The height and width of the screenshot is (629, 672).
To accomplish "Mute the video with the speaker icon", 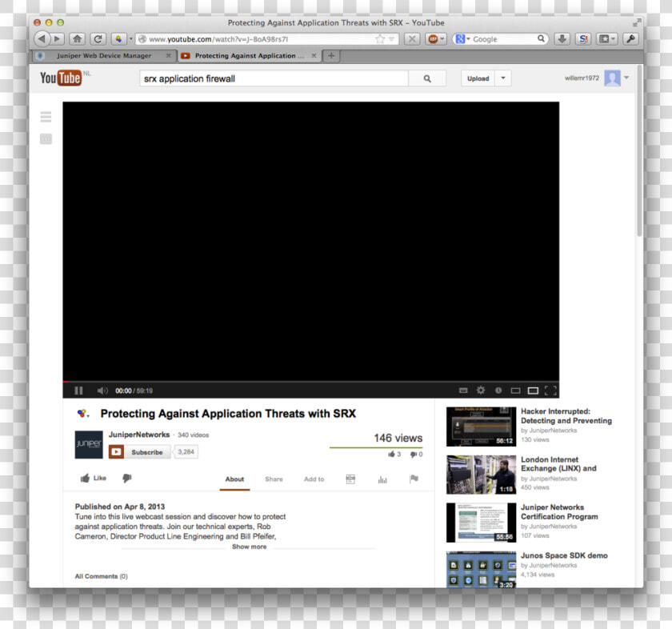I will tap(102, 391).
